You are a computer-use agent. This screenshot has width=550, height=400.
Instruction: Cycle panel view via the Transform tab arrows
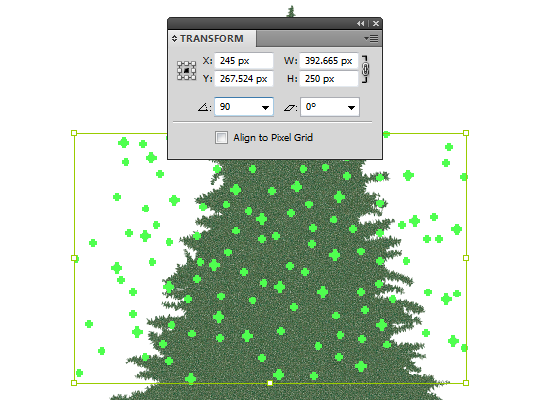coord(174,39)
